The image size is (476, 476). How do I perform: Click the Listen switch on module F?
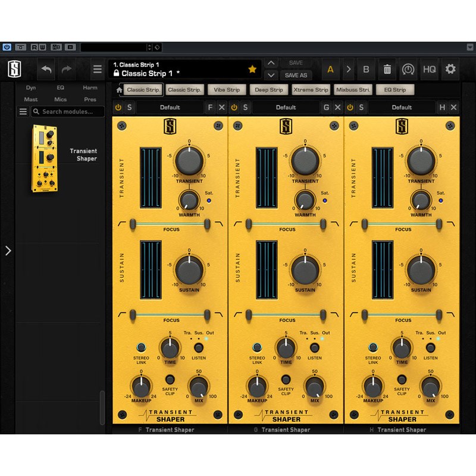pos(199,347)
